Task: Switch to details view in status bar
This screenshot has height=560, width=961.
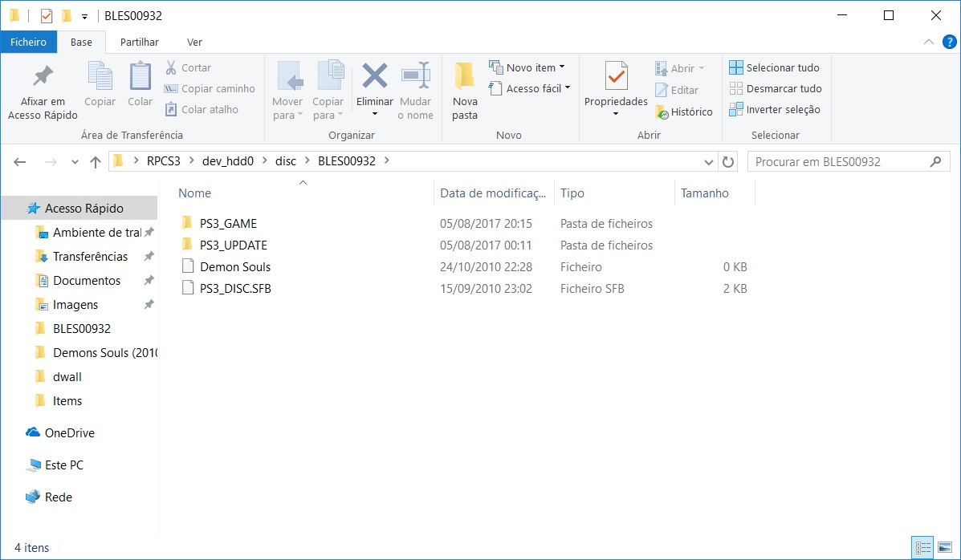Action: click(x=923, y=548)
